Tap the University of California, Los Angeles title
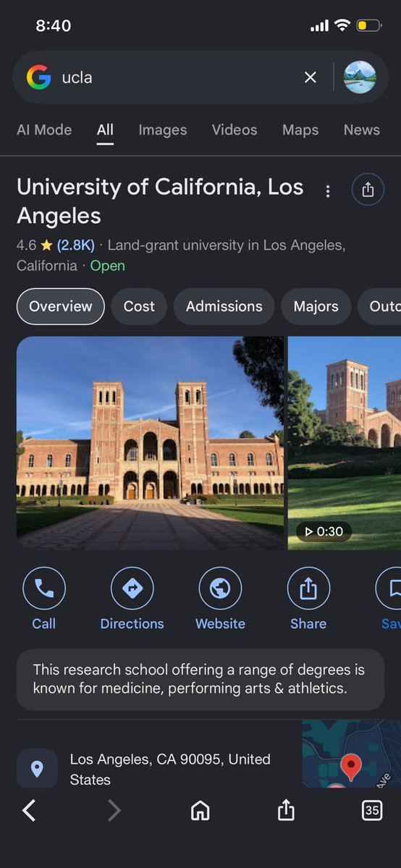Viewport: 401px width, 868px height. click(160, 201)
